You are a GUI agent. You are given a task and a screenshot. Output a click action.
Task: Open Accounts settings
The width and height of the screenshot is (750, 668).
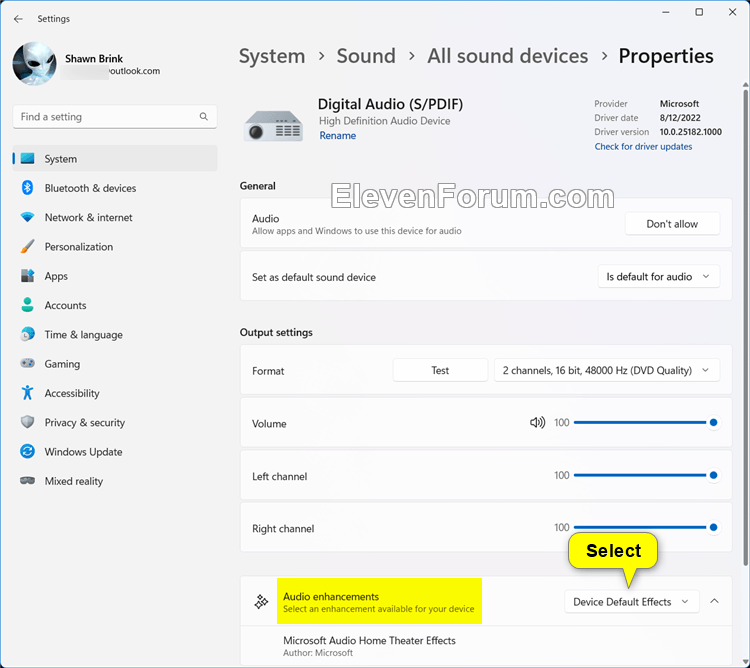(x=115, y=305)
